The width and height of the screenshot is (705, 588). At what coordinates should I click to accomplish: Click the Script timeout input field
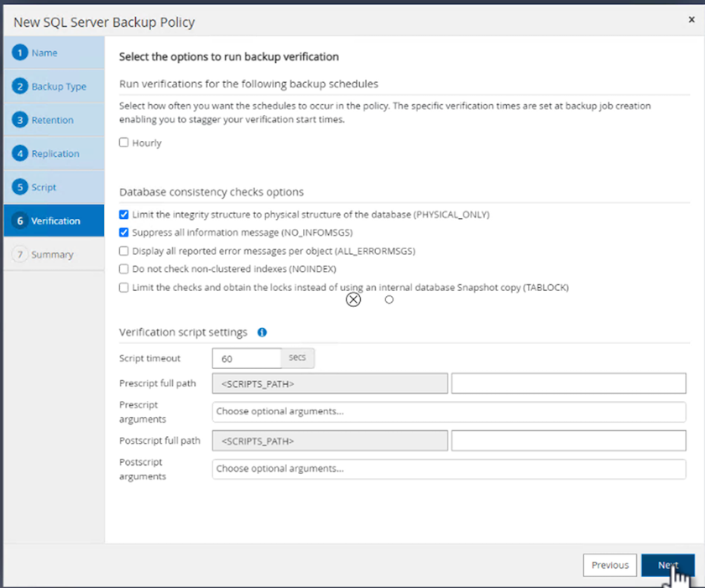pyautogui.click(x=246, y=359)
